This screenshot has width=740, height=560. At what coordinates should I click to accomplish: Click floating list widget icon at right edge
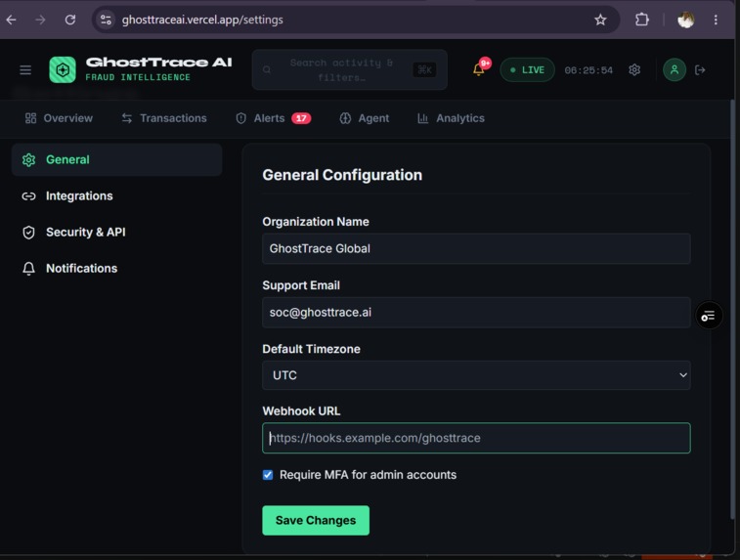[x=709, y=316]
